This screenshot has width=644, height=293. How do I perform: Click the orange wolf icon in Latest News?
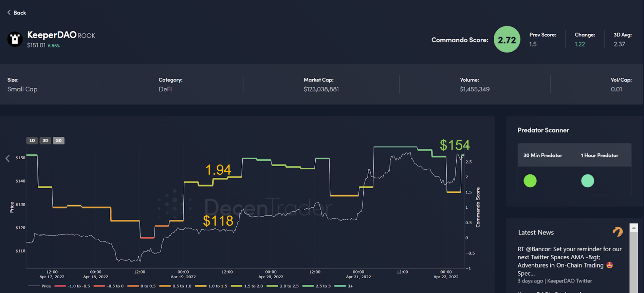click(x=618, y=232)
